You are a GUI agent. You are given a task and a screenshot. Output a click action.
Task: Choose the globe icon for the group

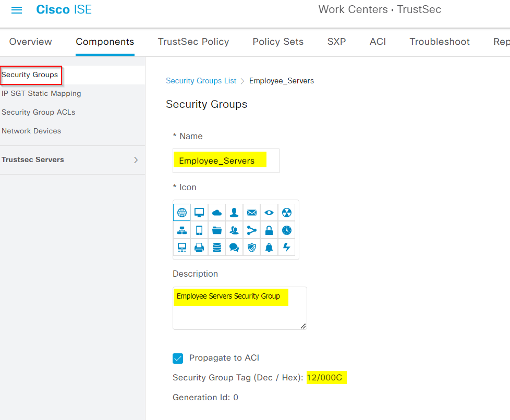[182, 213]
